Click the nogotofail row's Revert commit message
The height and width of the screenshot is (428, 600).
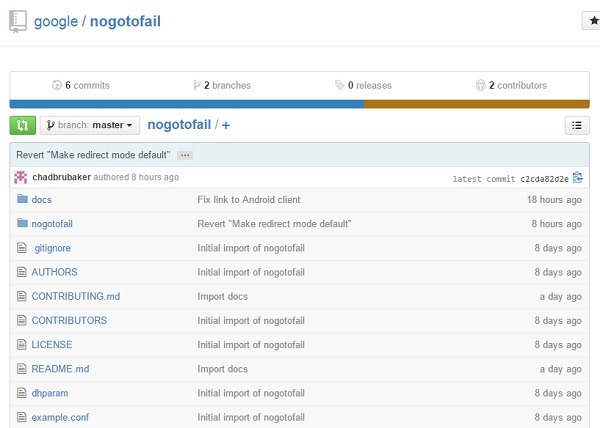tap(274, 224)
